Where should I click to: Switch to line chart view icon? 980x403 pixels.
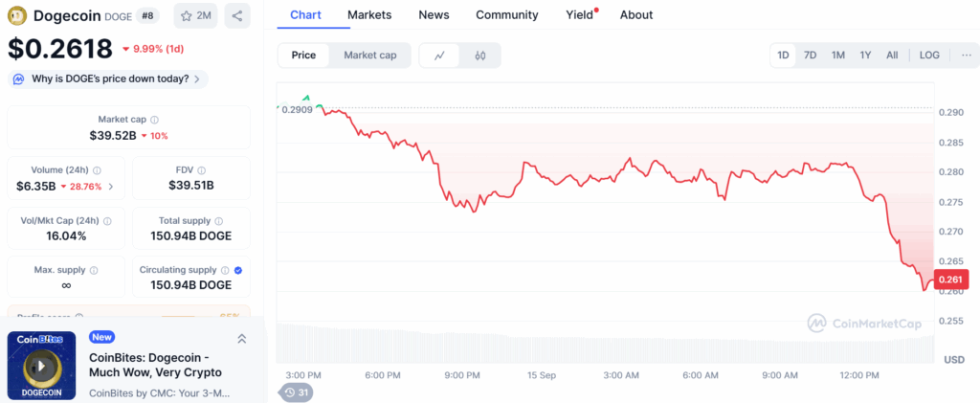tap(439, 56)
